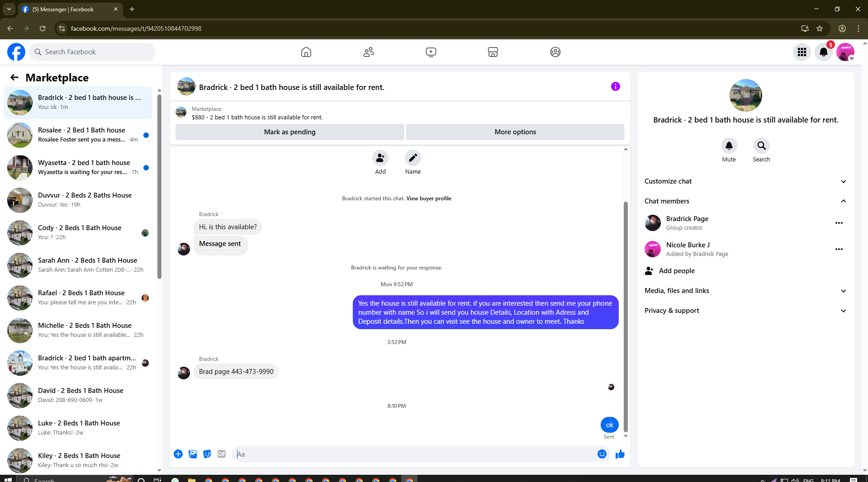Viewport: 868px width, 482px height.
Task: Open David 2 Beds 1 Bath House chat
Action: pyautogui.click(x=78, y=396)
